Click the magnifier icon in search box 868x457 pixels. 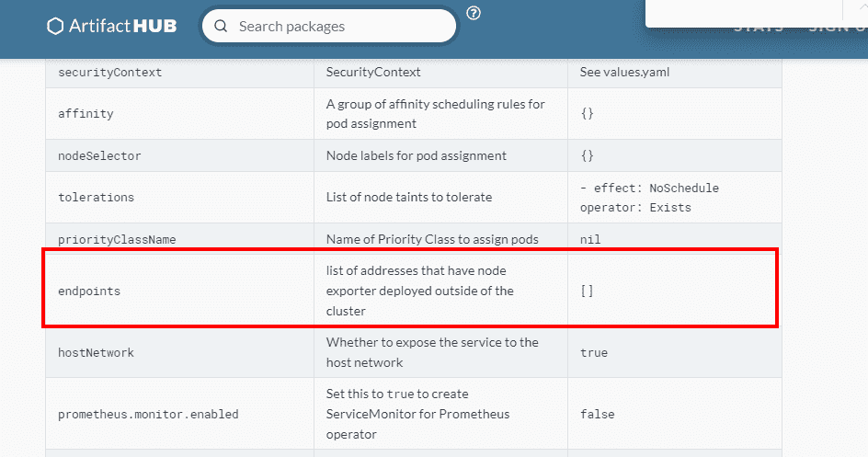[221, 26]
